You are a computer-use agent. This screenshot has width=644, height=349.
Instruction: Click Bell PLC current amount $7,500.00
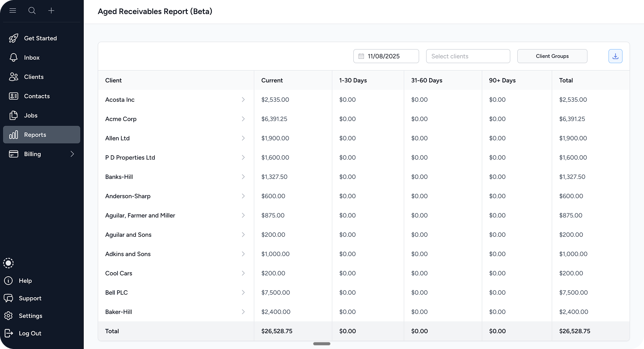276,292
